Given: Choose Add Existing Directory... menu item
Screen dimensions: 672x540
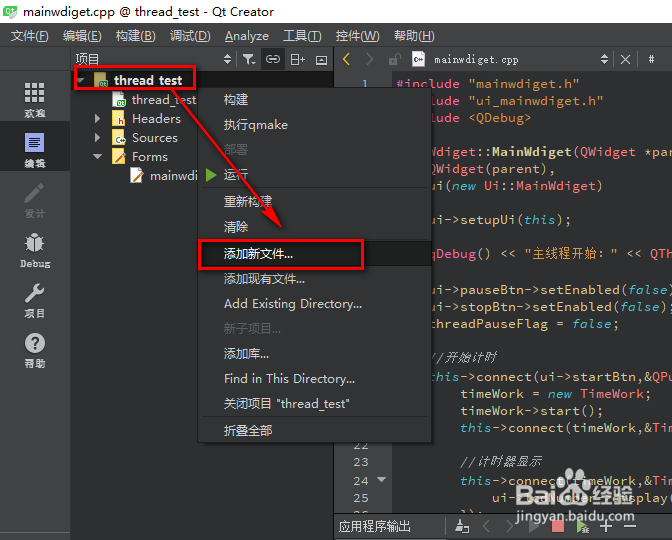Looking at the screenshot, I should coord(314,304).
